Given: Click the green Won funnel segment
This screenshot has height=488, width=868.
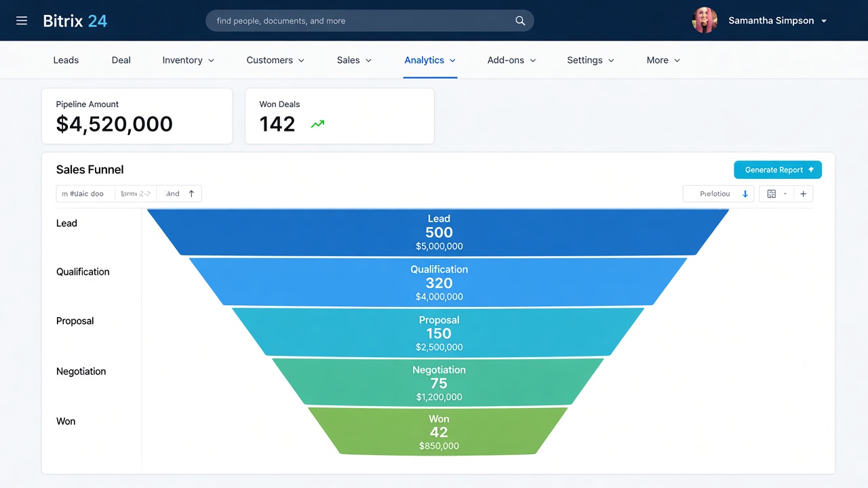Looking at the screenshot, I should point(438,431).
